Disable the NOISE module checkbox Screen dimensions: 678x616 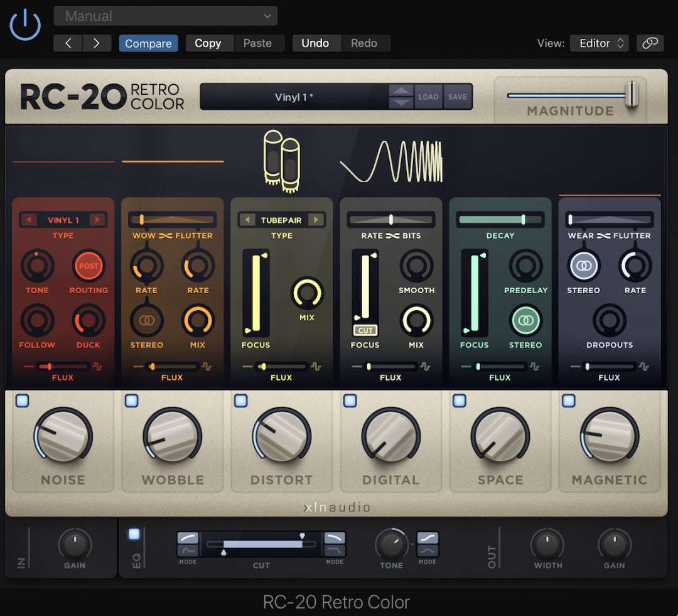point(22,401)
